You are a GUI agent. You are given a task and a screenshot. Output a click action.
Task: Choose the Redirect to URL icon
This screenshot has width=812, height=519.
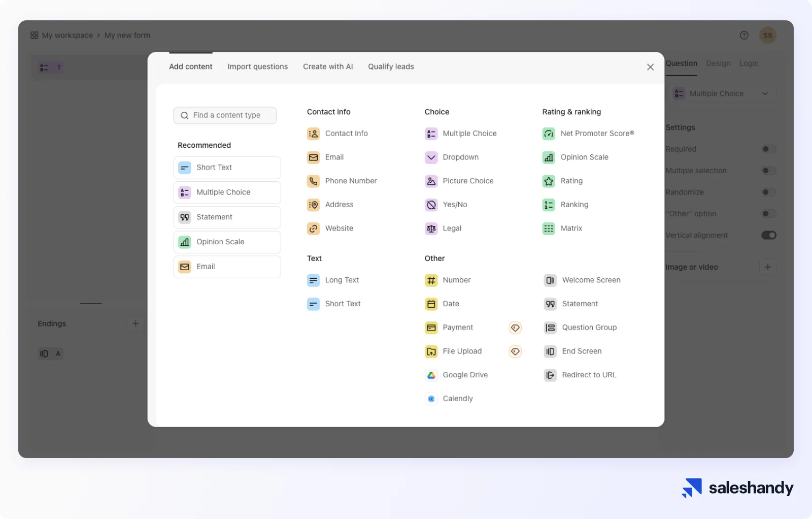(550, 375)
